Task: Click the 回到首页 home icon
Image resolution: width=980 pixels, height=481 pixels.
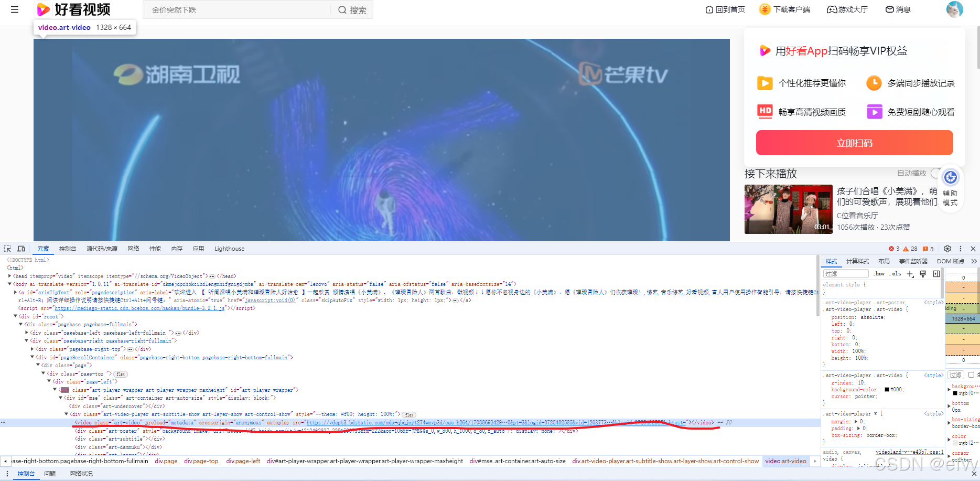Action: pyautogui.click(x=709, y=9)
